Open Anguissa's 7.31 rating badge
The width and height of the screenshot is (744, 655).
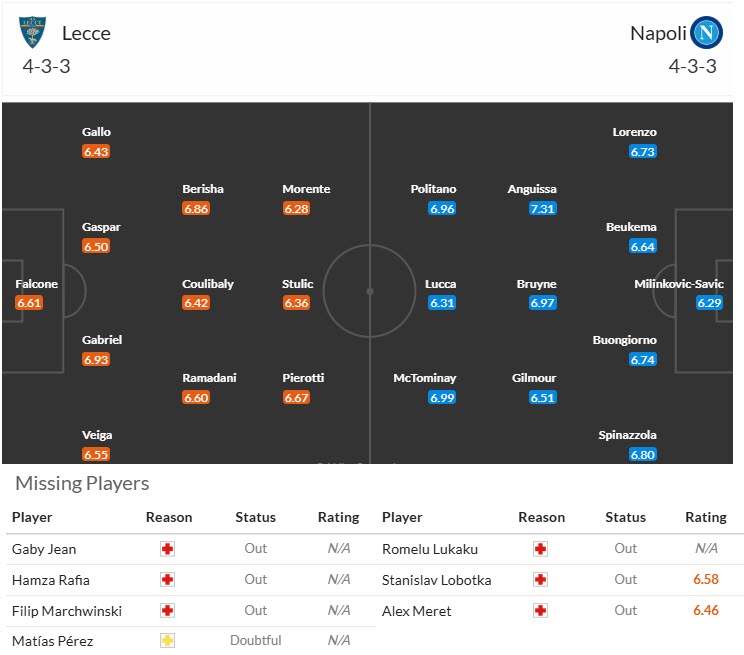[543, 209]
